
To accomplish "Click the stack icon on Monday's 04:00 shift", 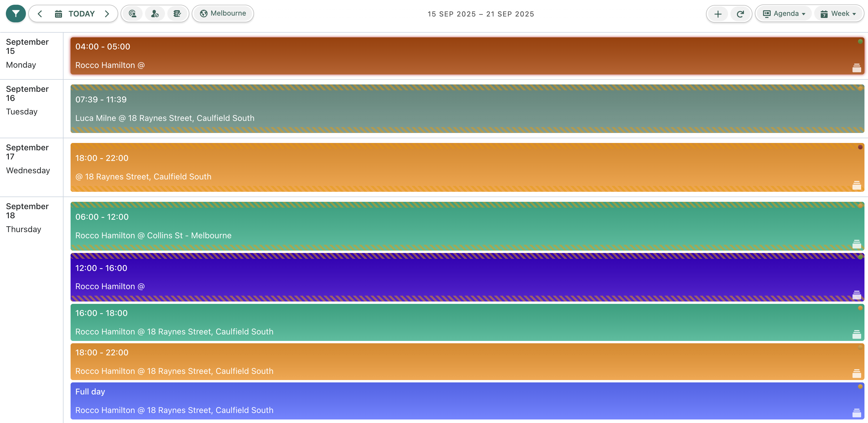I will pos(856,68).
